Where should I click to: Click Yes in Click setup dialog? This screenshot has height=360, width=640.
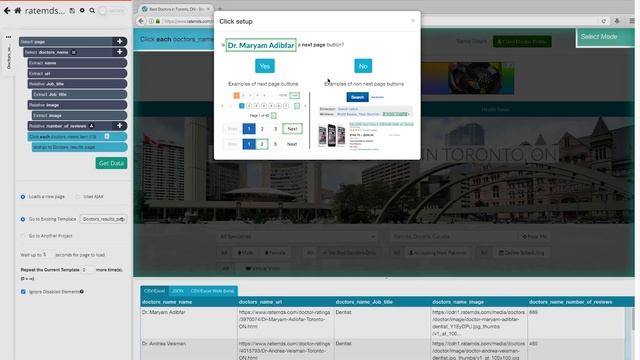265,66
